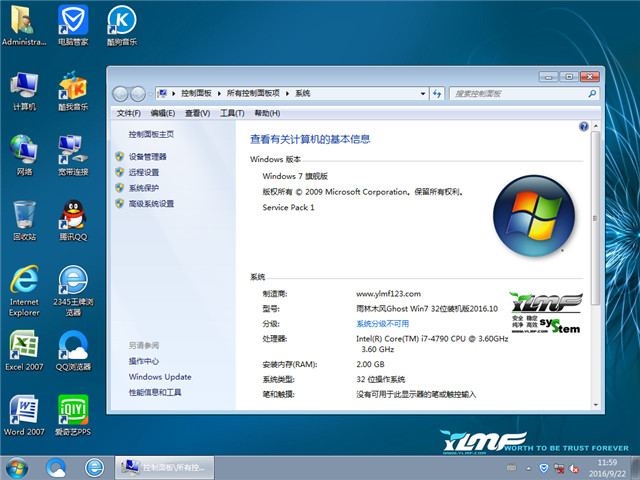Select the 腾讯QQ penguin desktop icon
Screen dimensions: 640x480
72,220
